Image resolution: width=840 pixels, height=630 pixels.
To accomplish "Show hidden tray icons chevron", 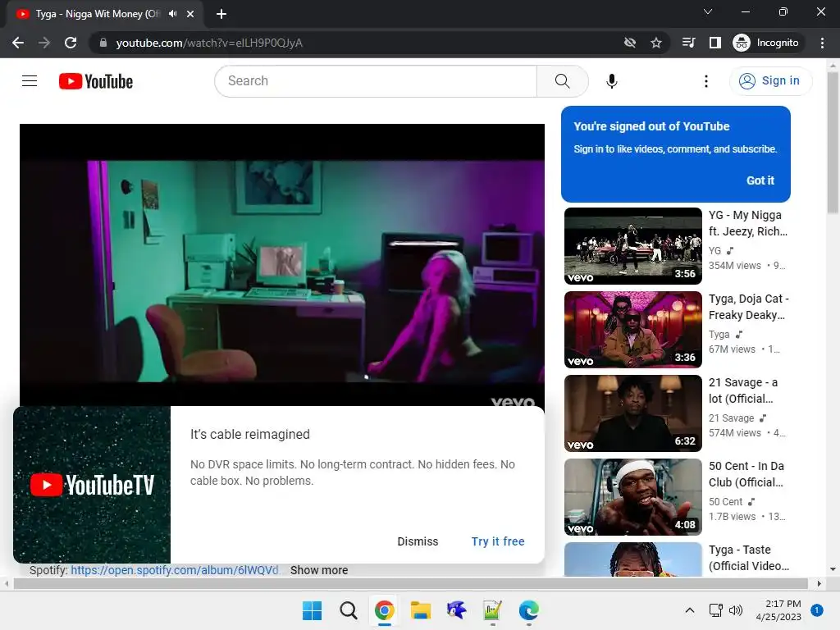I will [689, 610].
